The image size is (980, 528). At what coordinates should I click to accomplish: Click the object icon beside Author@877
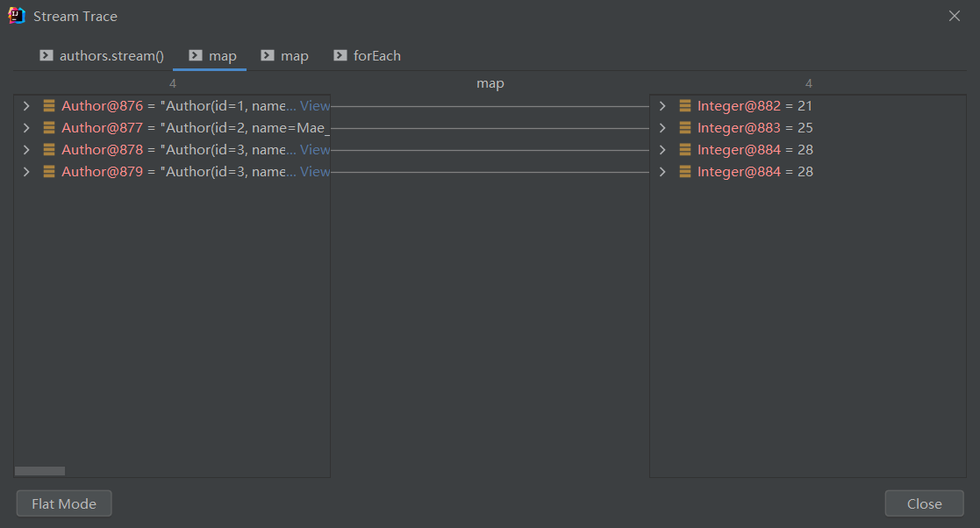coord(49,128)
